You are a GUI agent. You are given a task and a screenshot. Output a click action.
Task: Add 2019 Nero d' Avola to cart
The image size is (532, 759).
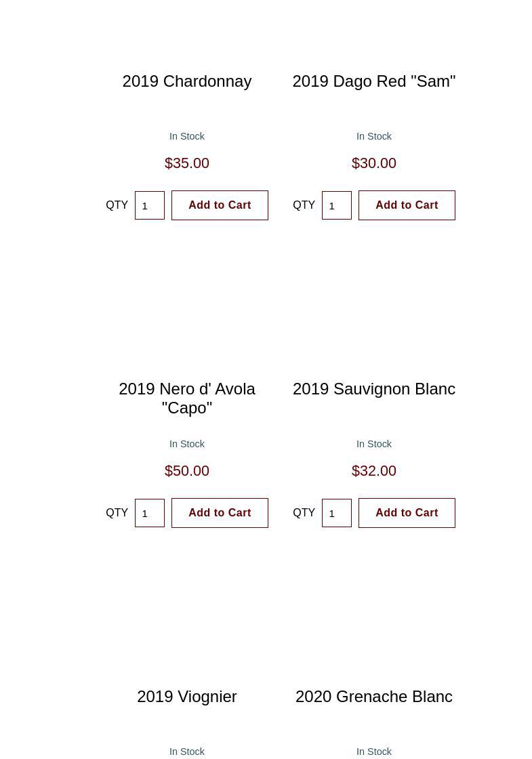pos(220,513)
